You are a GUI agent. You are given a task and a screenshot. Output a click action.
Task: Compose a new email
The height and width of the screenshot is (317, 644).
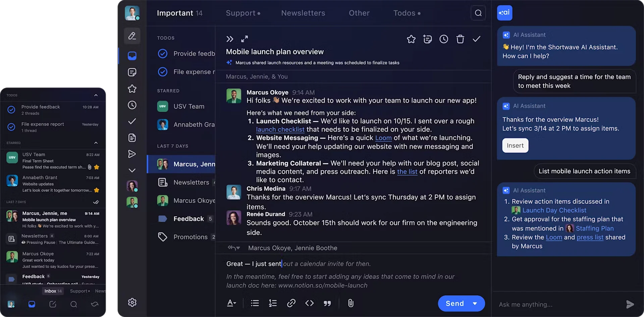[132, 36]
